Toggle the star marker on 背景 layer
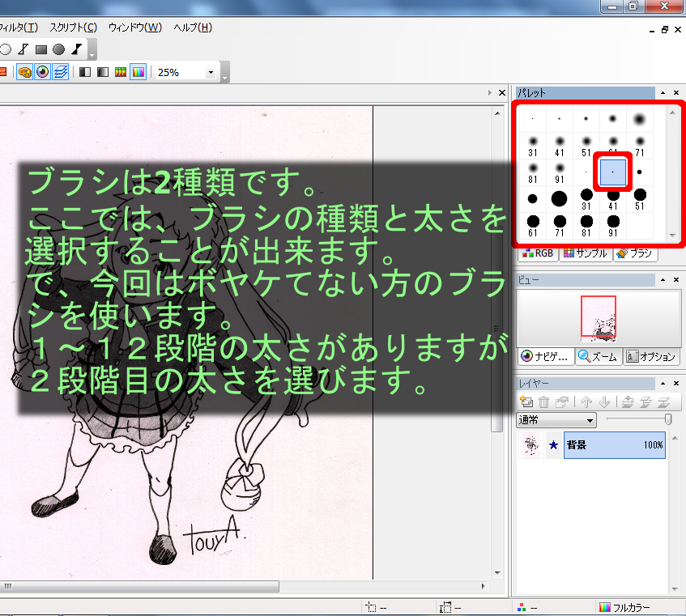 coord(553,444)
